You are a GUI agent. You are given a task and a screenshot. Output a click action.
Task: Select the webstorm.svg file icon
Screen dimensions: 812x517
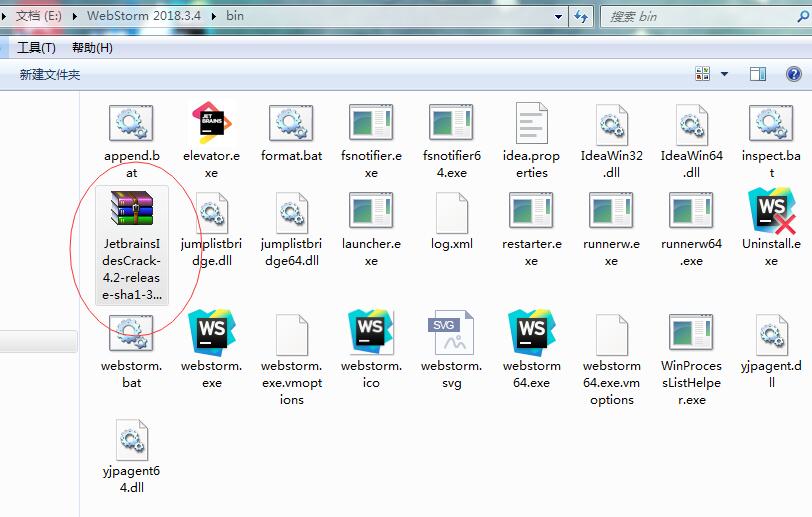[x=451, y=332]
